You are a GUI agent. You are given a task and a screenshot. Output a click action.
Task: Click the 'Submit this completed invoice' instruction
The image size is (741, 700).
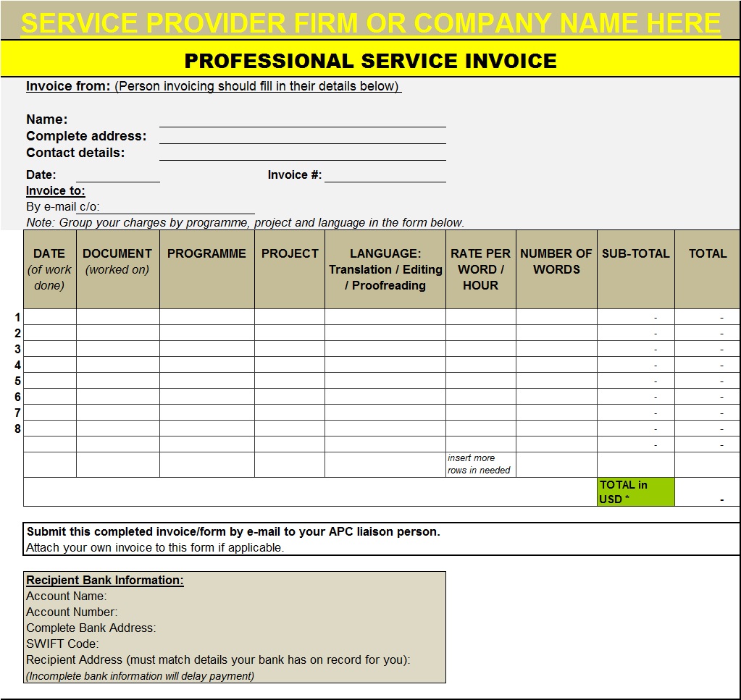click(x=233, y=532)
